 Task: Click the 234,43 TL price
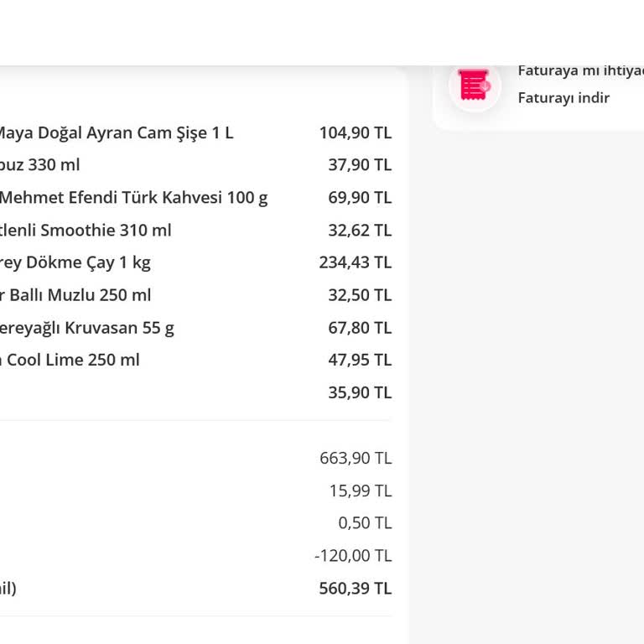[x=356, y=262]
